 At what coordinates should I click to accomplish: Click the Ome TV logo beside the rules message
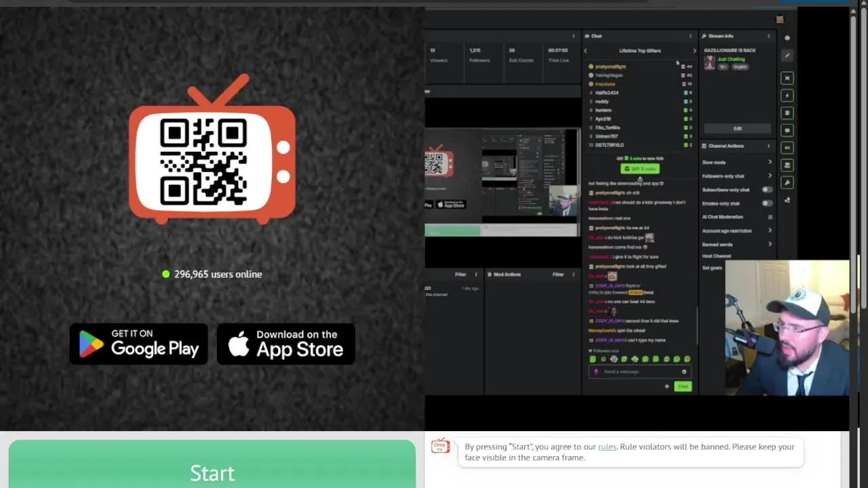pyautogui.click(x=441, y=446)
